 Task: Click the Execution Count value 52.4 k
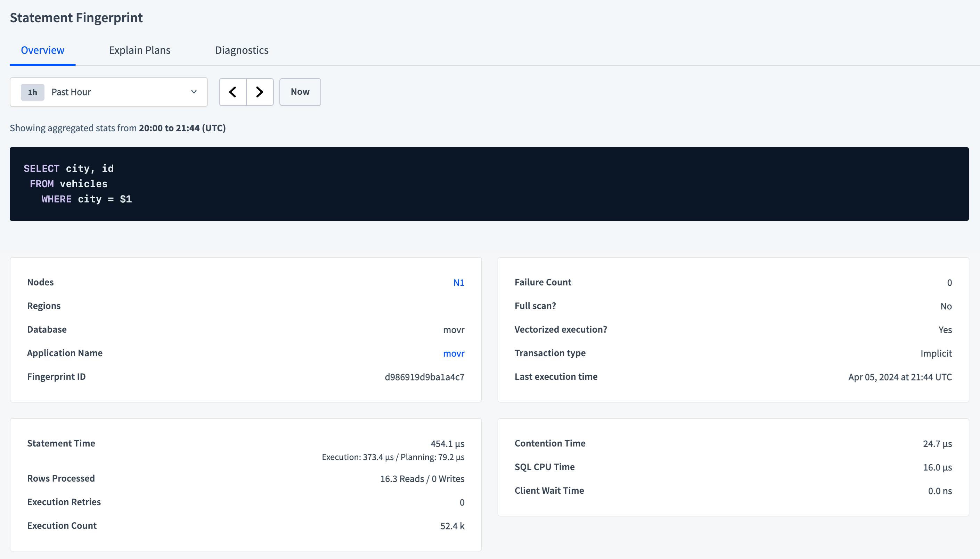coord(452,526)
